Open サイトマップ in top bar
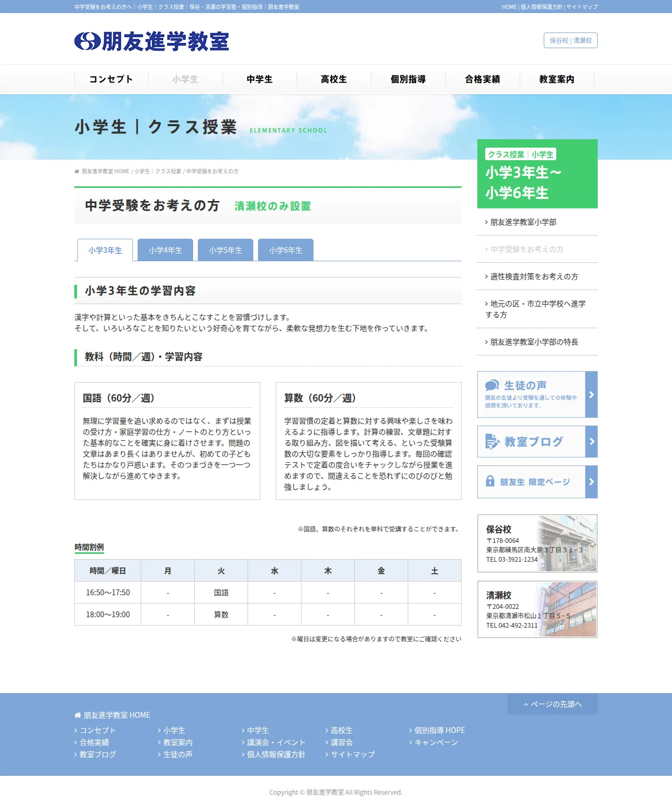The height and width of the screenshot is (802, 672). click(582, 7)
